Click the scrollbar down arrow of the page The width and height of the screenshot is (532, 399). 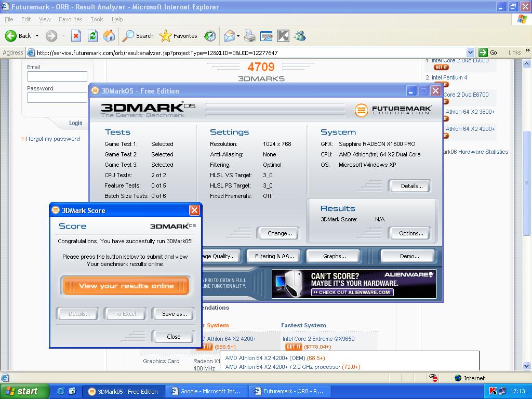[x=526, y=366]
